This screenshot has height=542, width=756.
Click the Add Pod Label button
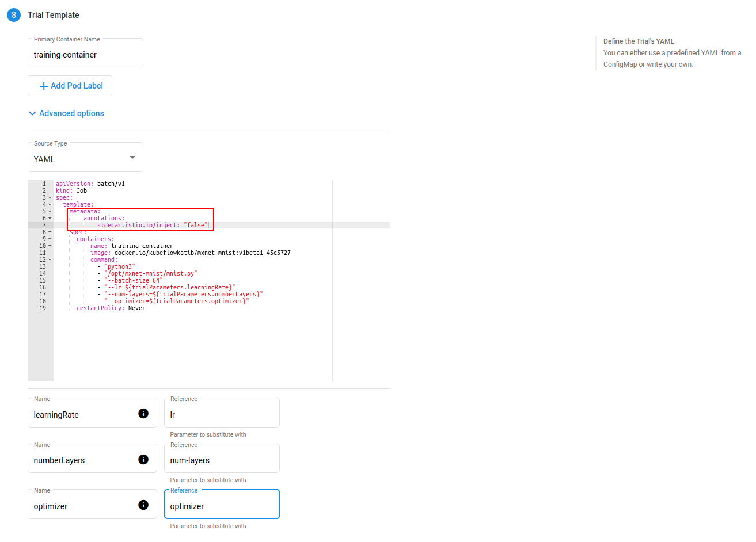point(70,86)
